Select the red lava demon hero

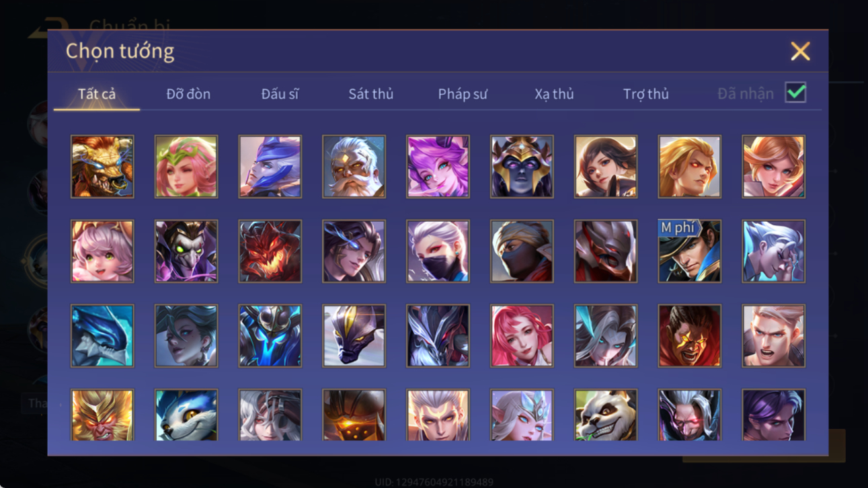[270, 251]
